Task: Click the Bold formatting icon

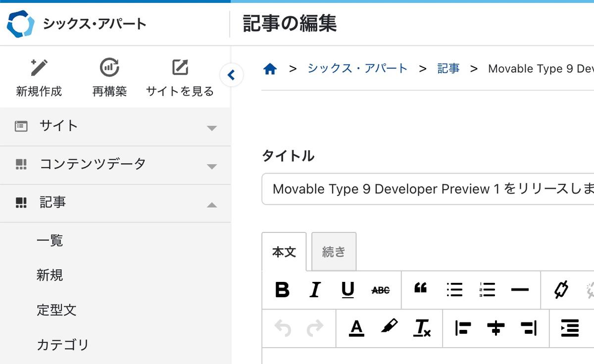Action: pyautogui.click(x=282, y=290)
